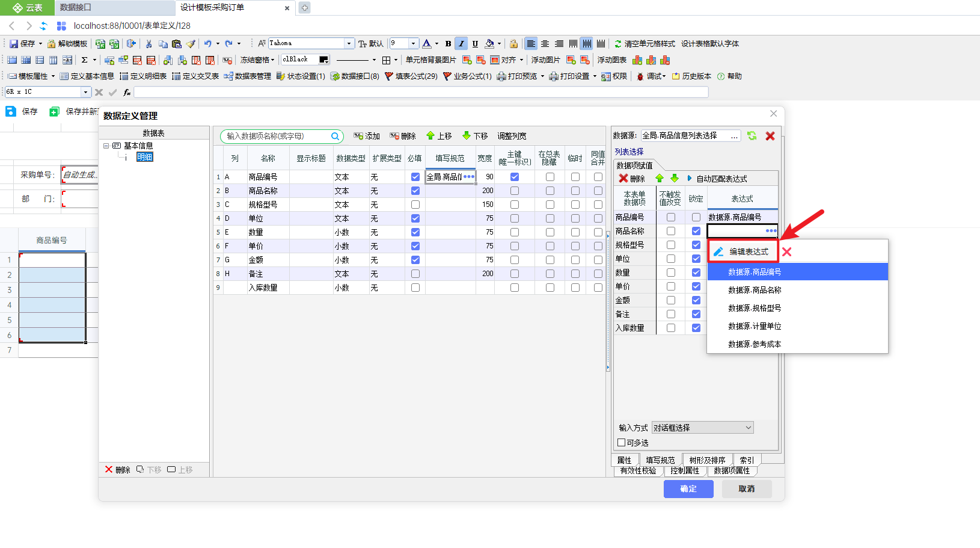This screenshot has height=548, width=980.
Task: Click the green refresh data source icon
Action: click(x=752, y=136)
